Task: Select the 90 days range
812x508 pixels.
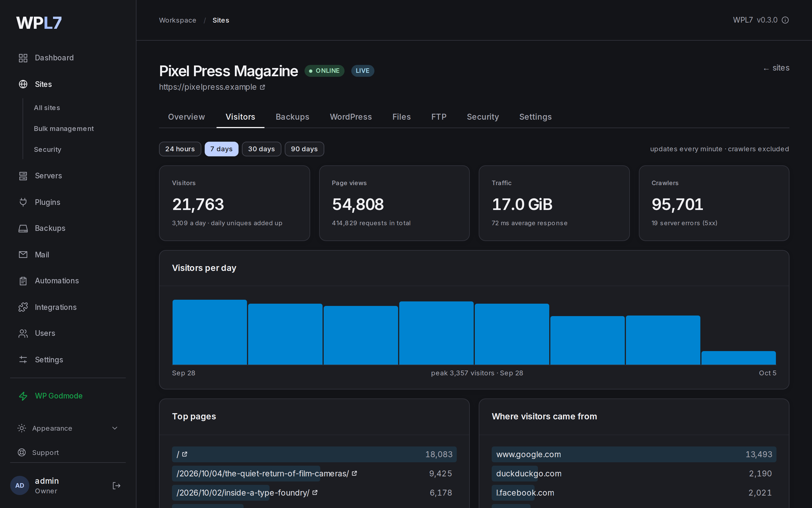Action: (x=304, y=149)
